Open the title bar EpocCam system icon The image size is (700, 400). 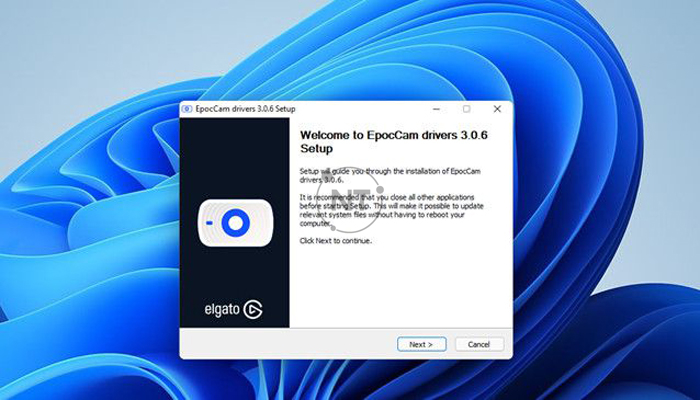click(x=188, y=109)
